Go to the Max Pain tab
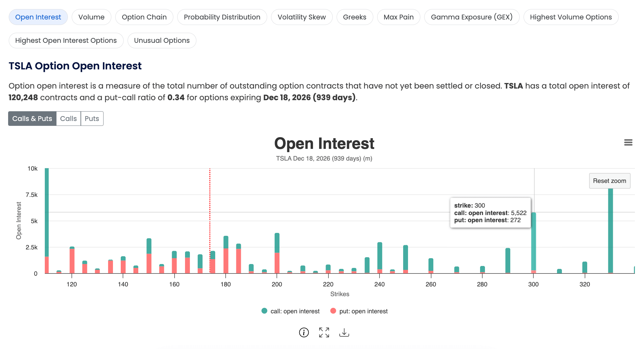The image size is (644, 349). (399, 17)
